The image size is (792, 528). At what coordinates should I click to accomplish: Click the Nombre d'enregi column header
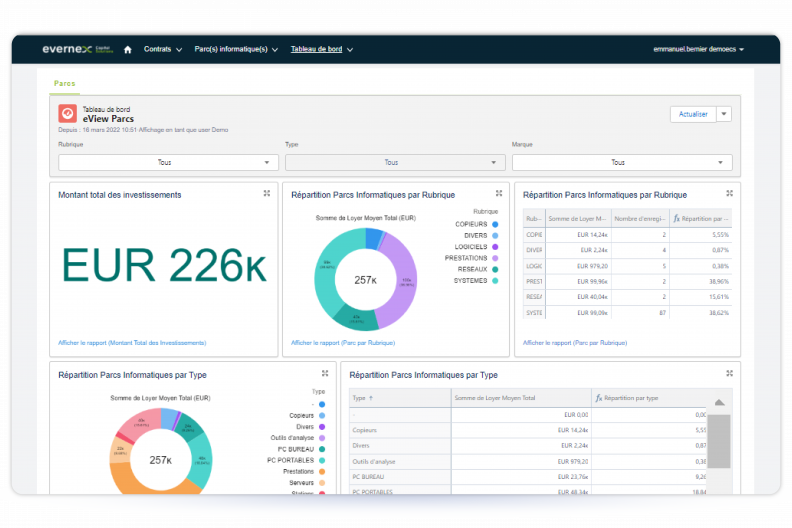(640, 219)
